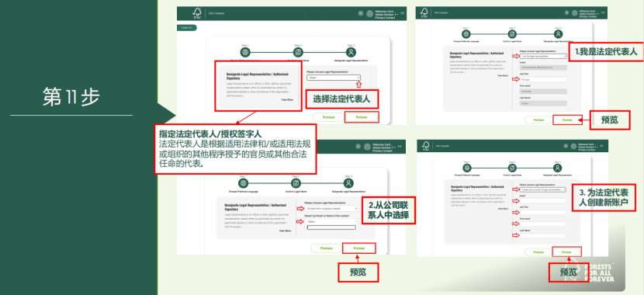Click Previous button in top-left screenshot

[328, 117]
